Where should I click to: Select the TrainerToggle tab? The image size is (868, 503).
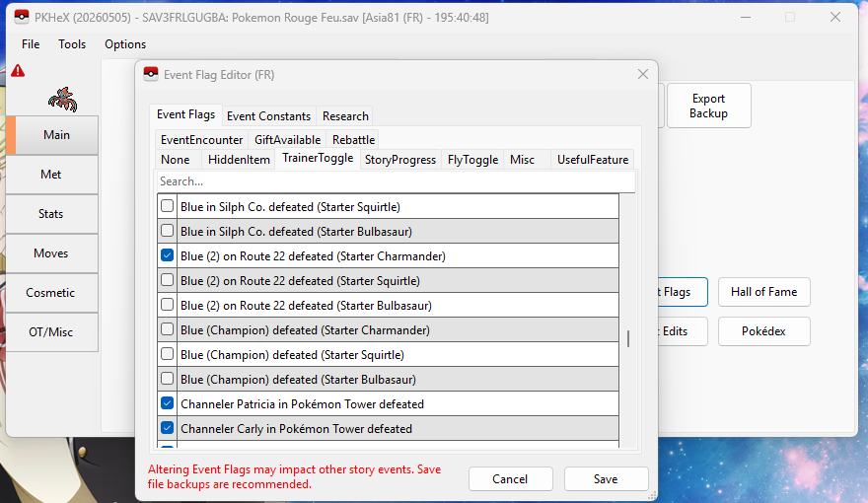tap(318, 158)
